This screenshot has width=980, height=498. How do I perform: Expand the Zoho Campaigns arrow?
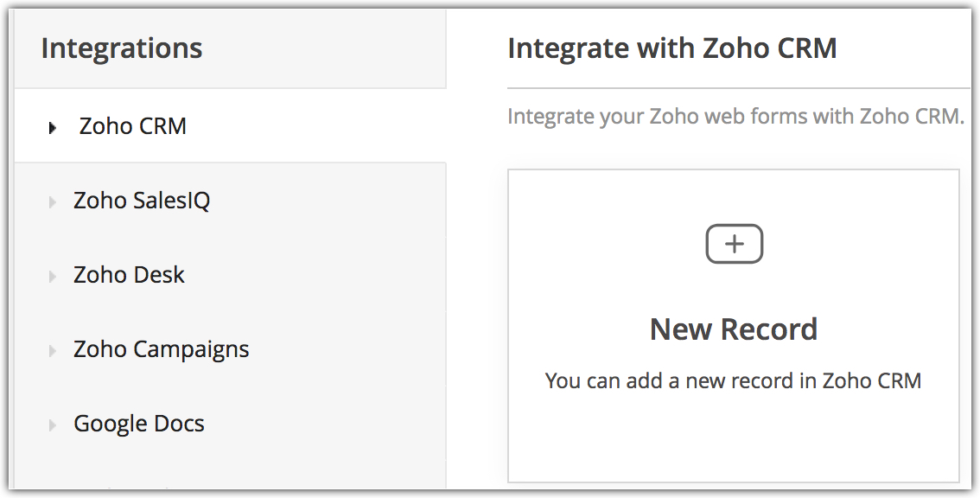[53, 351]
